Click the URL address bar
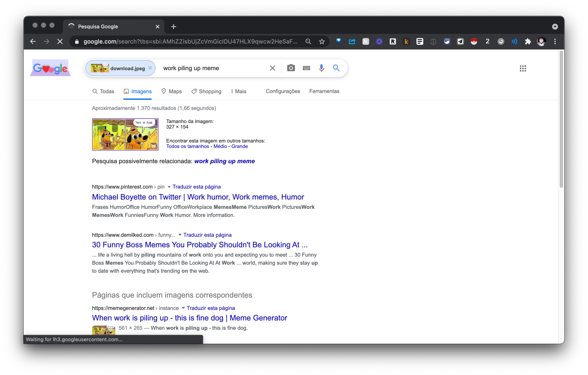The width and height of the screenshot is (588, 375). 190,41
